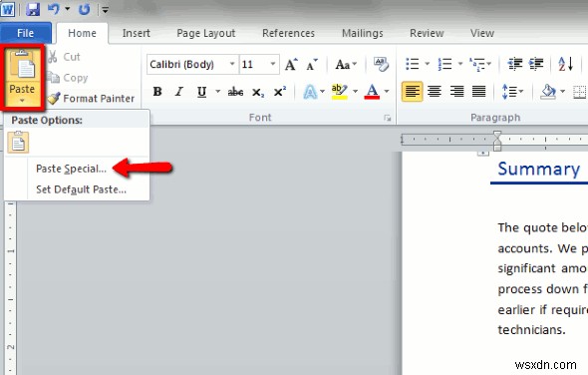Click the Summary heading in document

point(538,169)
